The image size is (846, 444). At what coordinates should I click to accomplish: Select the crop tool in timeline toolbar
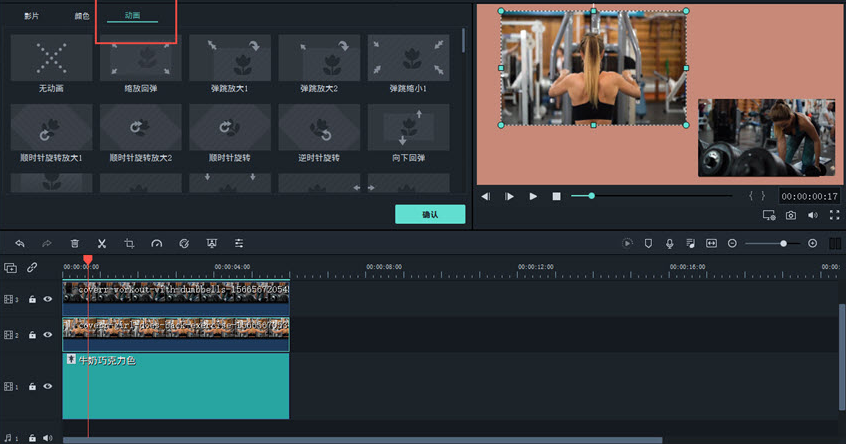click(129, 243)
